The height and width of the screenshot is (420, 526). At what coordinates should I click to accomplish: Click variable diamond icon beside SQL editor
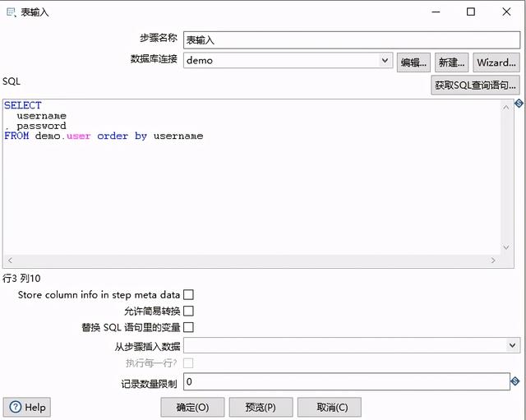click(x=519, y=104)
